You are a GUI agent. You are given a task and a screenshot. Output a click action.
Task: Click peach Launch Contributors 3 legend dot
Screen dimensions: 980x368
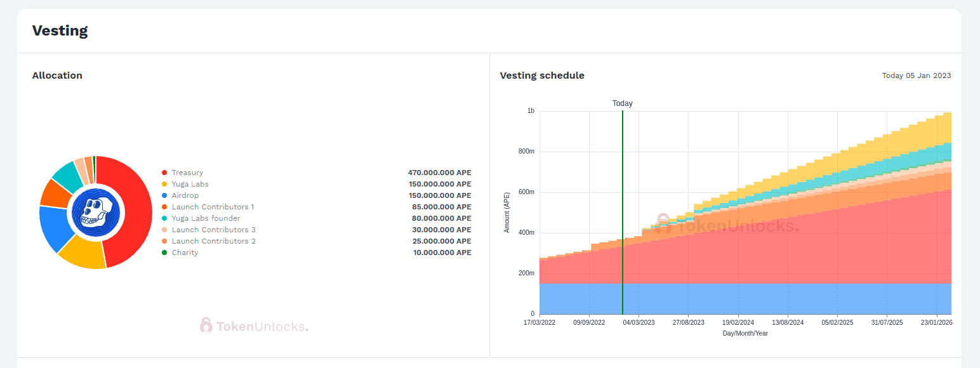point(164,230)
